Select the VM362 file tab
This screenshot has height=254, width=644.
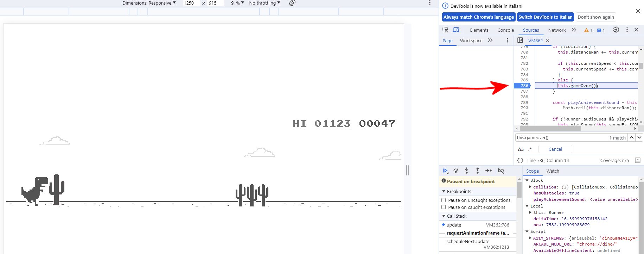click(x=535, y=41)
